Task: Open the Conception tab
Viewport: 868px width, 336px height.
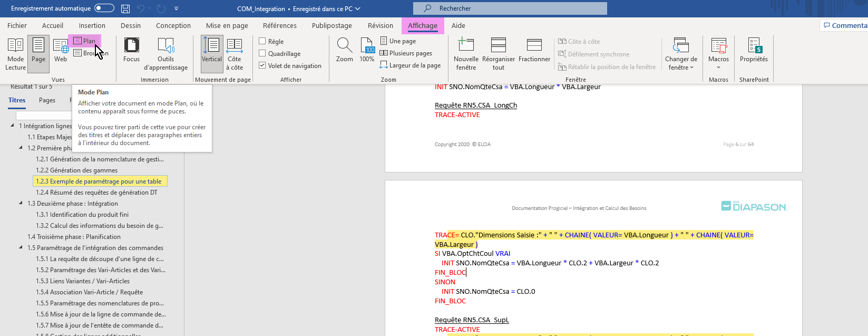Action: click(x=173, y=25)
